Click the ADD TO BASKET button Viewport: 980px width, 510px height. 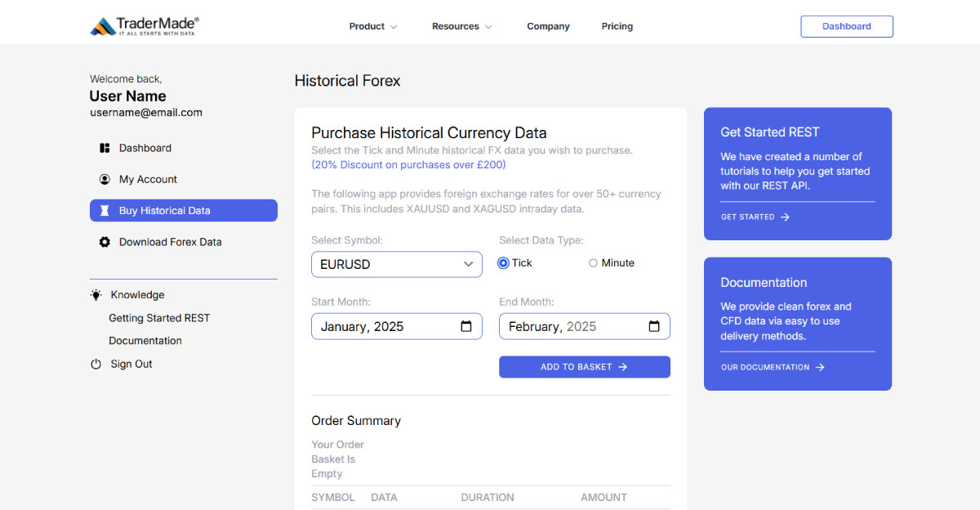(x=585, y=367)
